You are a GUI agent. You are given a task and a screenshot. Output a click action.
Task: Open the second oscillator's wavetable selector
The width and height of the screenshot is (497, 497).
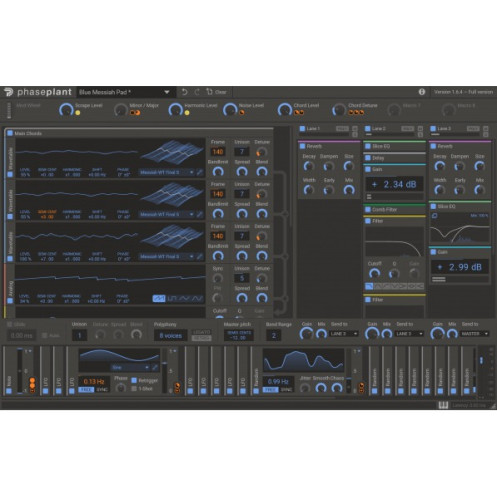click(166, 214)
